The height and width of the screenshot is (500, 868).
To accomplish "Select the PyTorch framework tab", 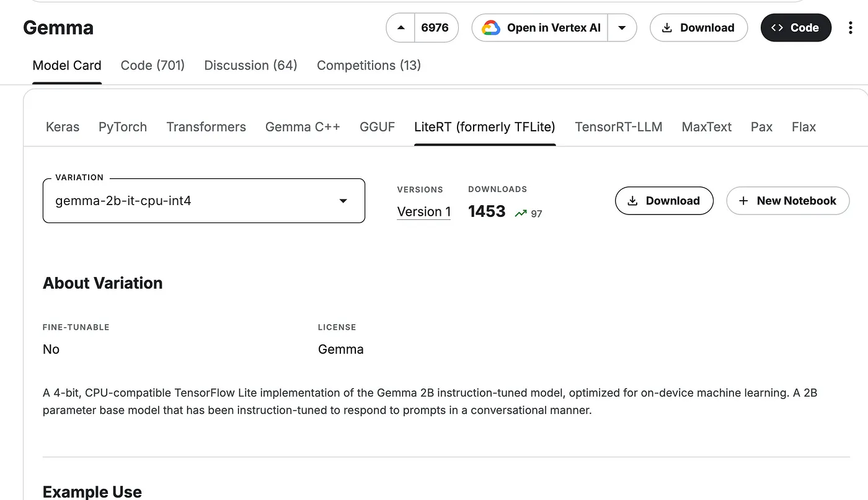I will [x=123, y=127].
